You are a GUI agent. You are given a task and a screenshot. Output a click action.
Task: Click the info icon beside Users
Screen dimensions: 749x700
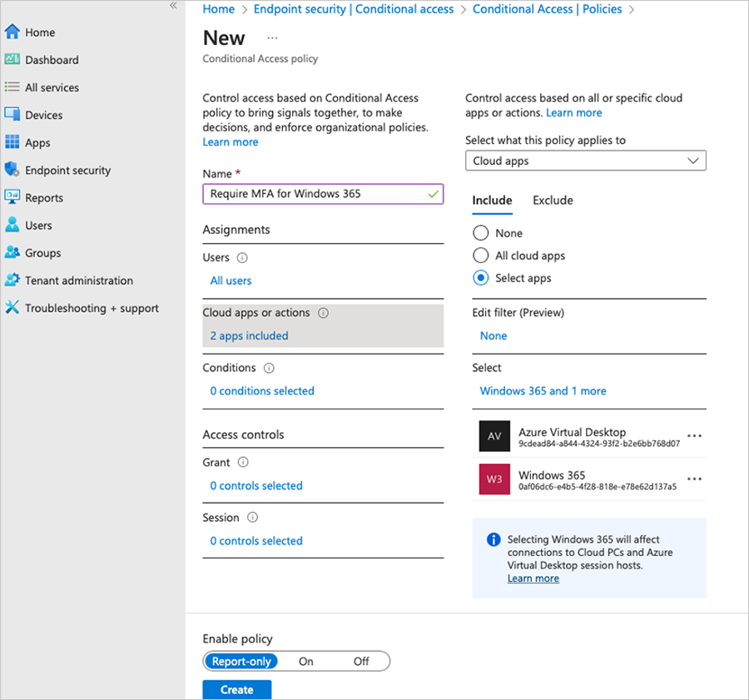tap(242, 257)
